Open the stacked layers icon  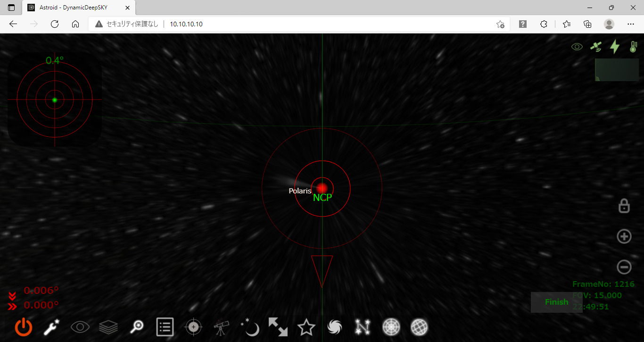[x=108, y=327]
